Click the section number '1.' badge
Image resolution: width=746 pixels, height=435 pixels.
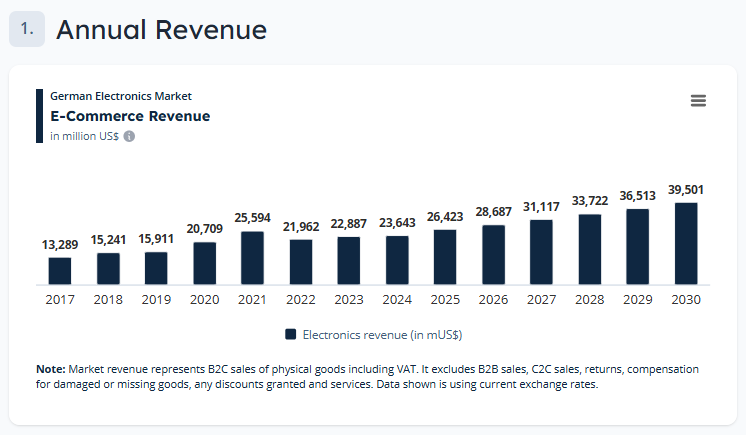pyautogui.click(x=27, y=30)
